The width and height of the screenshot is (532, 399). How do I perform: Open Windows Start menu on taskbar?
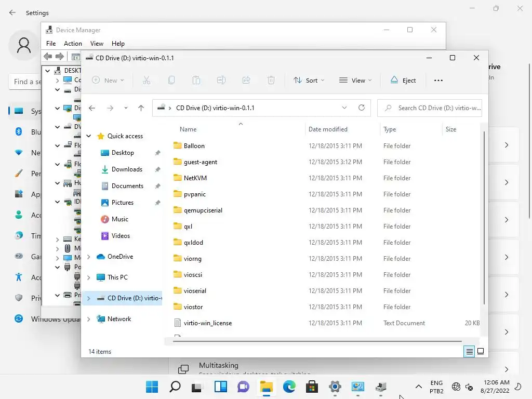[x=152, y=387]
